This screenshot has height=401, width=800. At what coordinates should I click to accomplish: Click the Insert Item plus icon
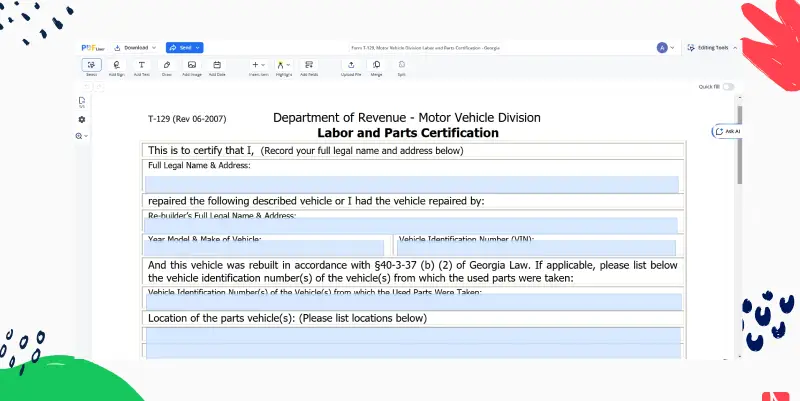pyautogui.click(x=255, y=65)
